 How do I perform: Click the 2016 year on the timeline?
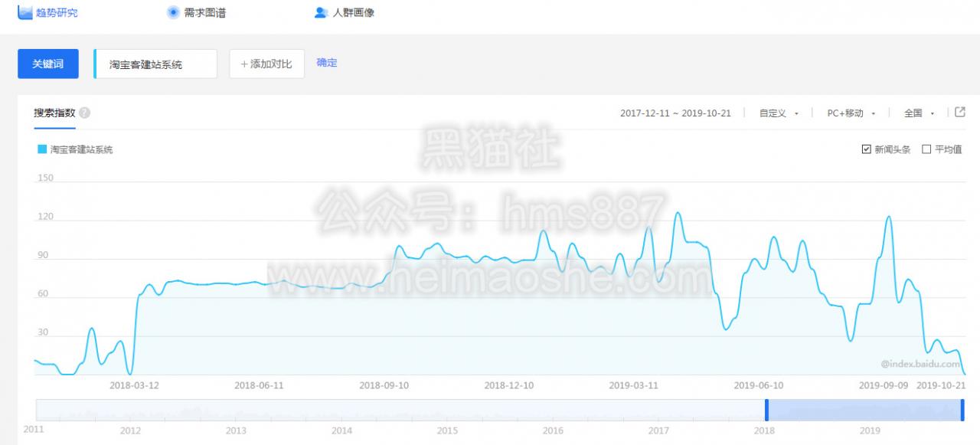point(553,430)
